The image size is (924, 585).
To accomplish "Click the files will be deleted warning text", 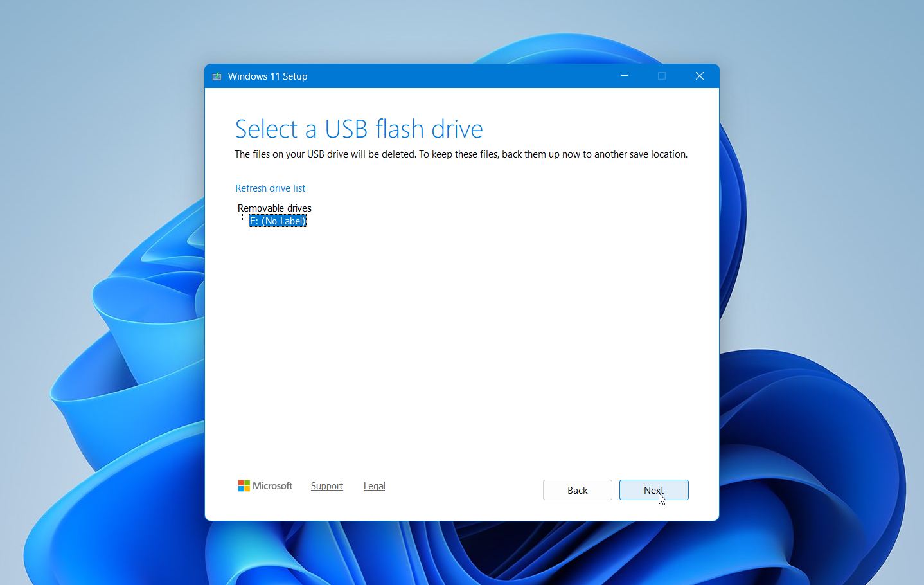I will click(x=461, y=154).
